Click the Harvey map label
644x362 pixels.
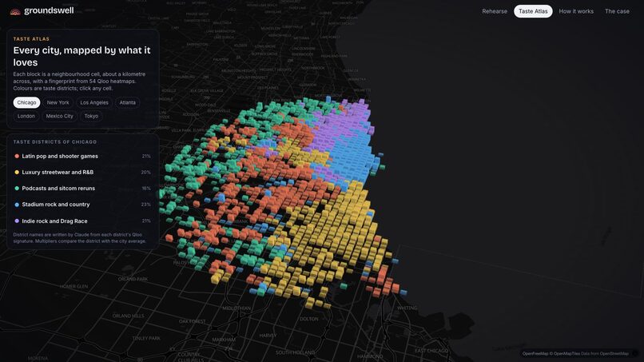point(268,336)
